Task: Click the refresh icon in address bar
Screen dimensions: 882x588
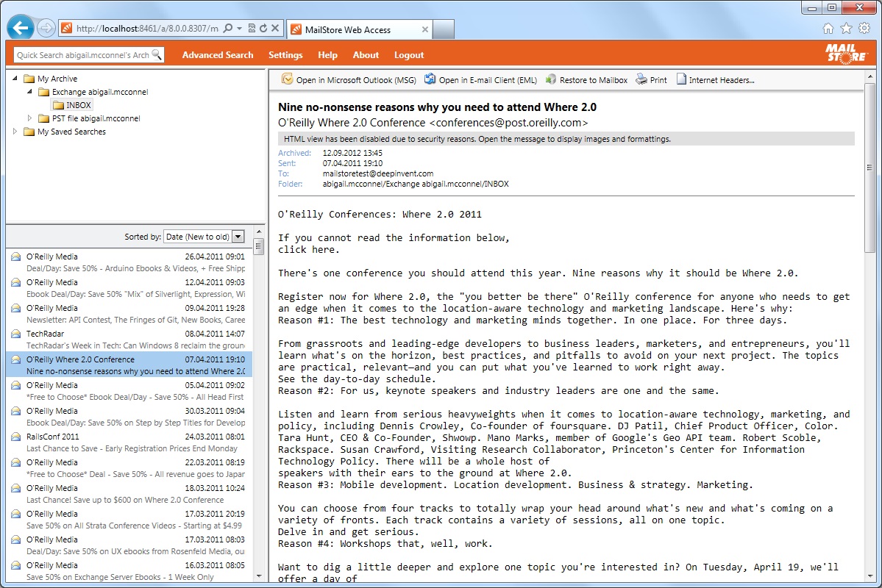Action: [263, 28]
